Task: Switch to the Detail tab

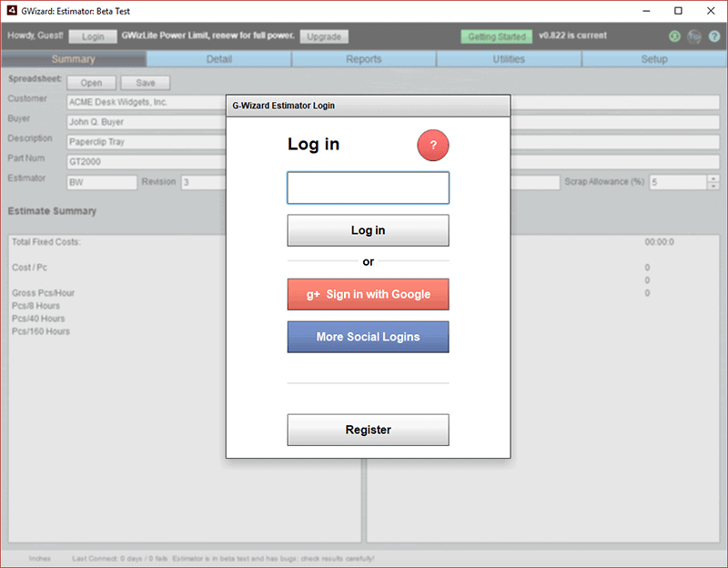Action: (218, 58)
